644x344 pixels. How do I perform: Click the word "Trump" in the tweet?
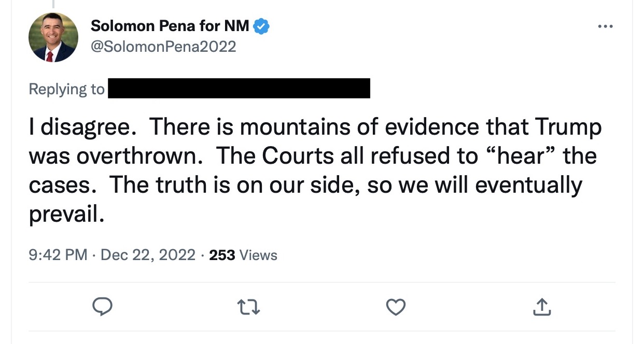[568, 127]
